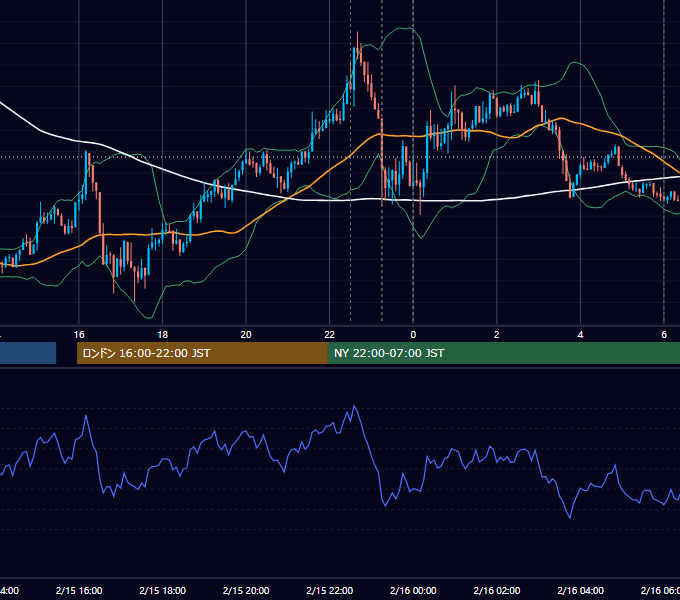Click the '0' midnight label on chart axis
This screenshot has width=680, height=600.
tap(413, 335)
